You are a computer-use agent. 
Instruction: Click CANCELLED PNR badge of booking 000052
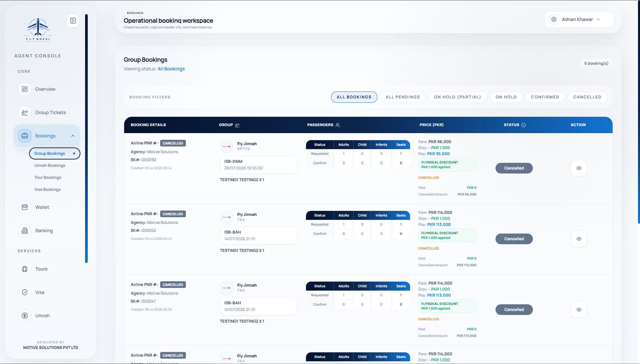click(173, 214)
